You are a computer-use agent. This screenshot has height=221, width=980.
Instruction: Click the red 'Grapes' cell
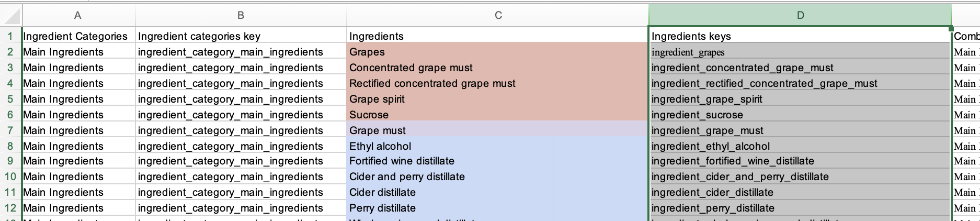pos(497,52)
